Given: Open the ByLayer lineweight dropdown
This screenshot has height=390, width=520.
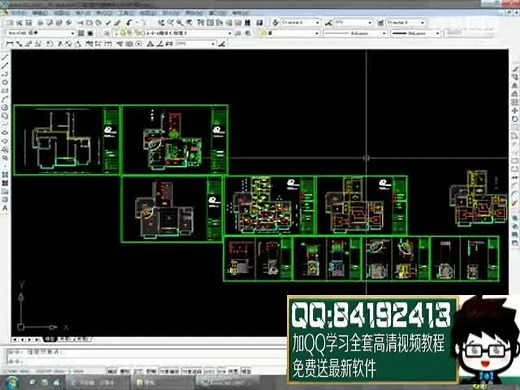Looking at the screenshot, I should [415, 33].
